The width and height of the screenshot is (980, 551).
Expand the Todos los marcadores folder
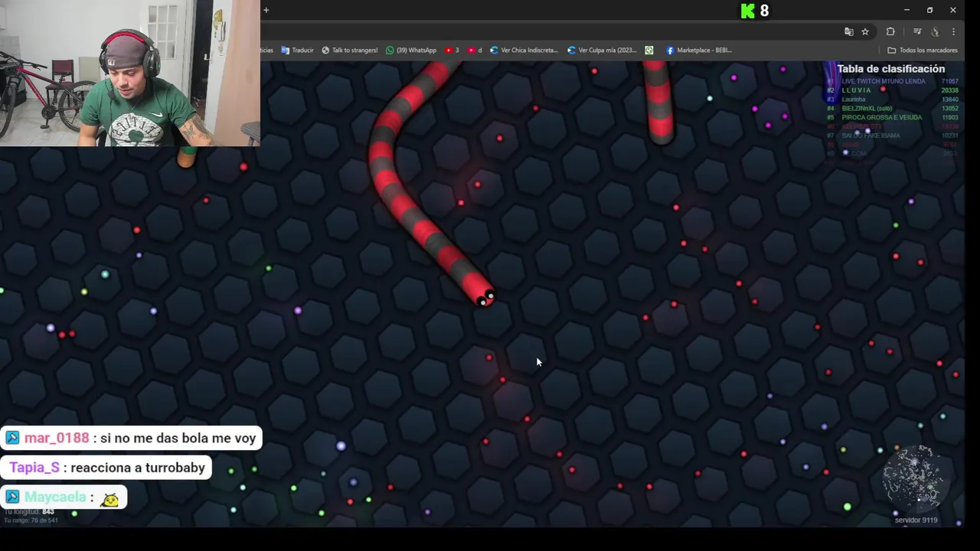[923, 50]
